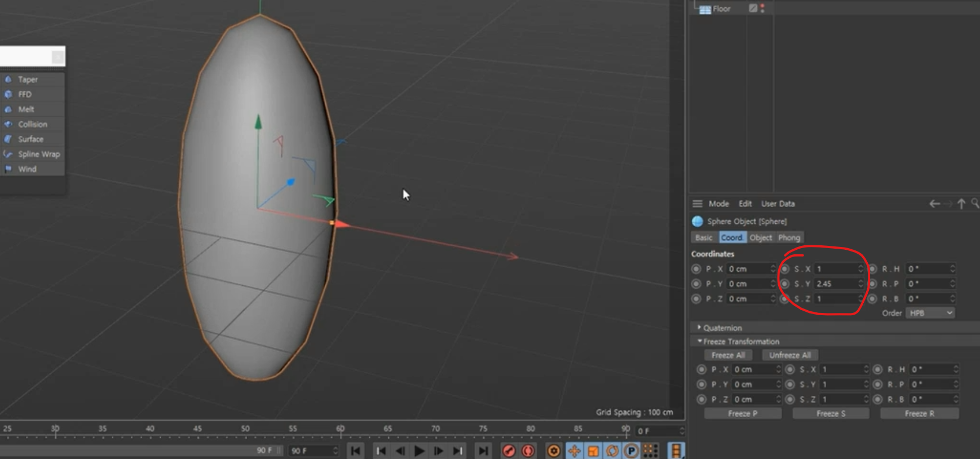Click the 90 F end-frame stepper arrows

335,451
